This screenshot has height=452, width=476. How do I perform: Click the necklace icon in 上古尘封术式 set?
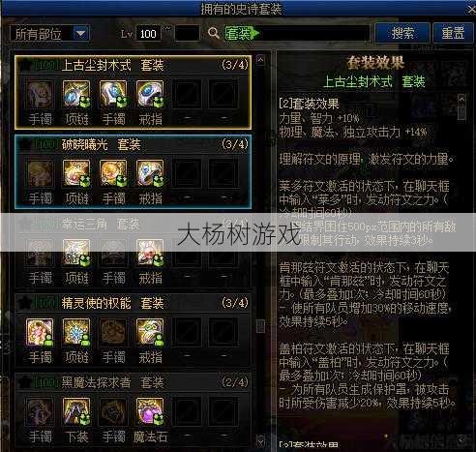tap(76, 94)
